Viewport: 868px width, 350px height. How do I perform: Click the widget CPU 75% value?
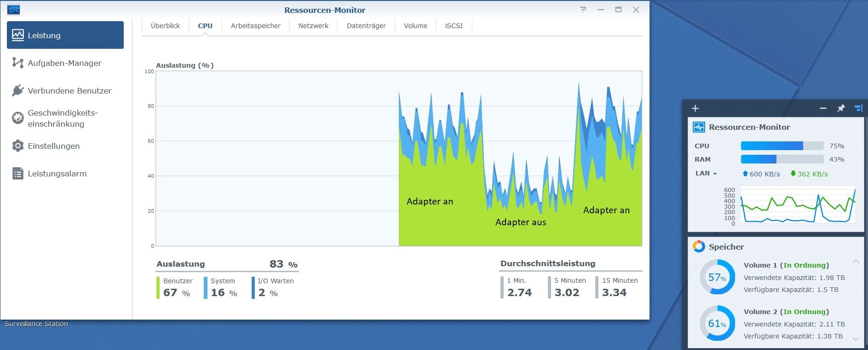pyautogui.click(x=837, y=146)
